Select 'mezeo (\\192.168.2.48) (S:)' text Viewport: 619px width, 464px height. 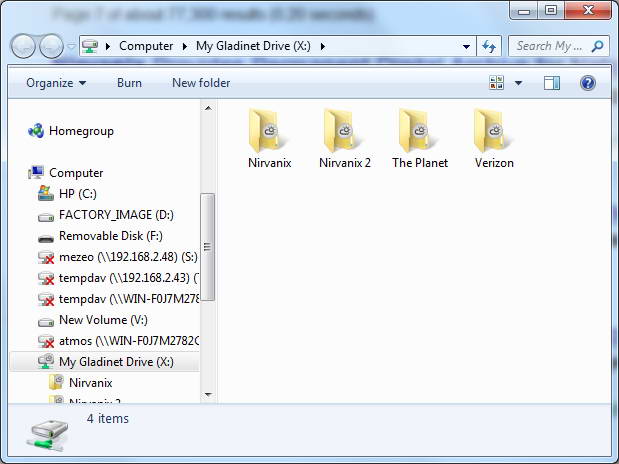128,257
